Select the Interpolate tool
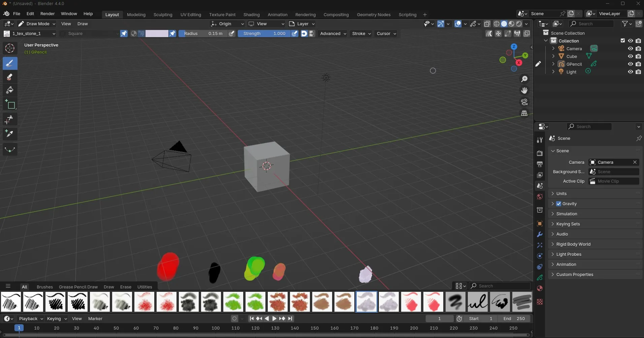 coord(10,149)
